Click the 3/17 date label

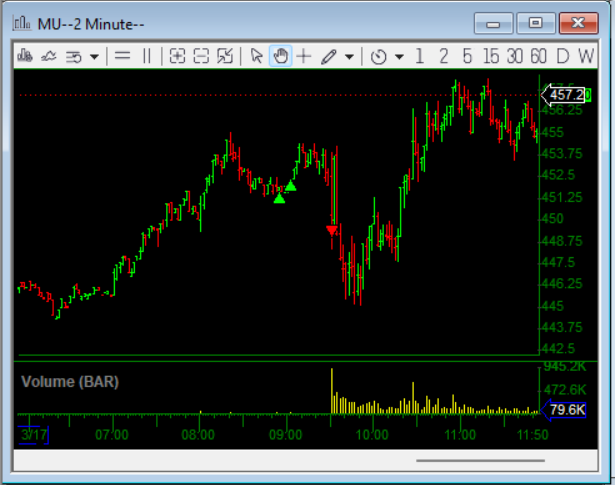click(34, 435)
